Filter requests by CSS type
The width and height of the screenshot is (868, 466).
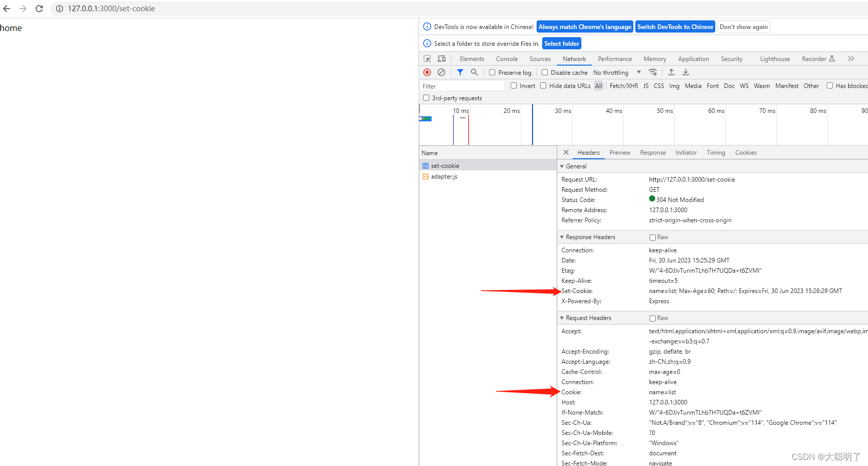coord(659,86)
